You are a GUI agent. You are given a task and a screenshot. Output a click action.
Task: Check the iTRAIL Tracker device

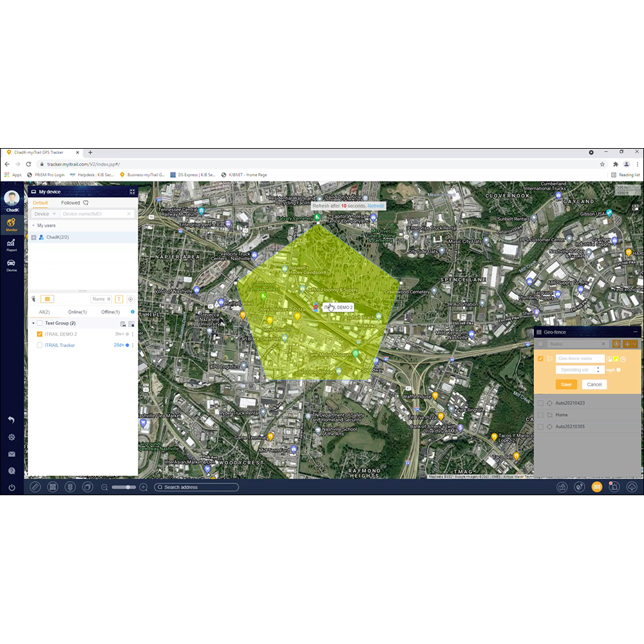click(39, 345)
